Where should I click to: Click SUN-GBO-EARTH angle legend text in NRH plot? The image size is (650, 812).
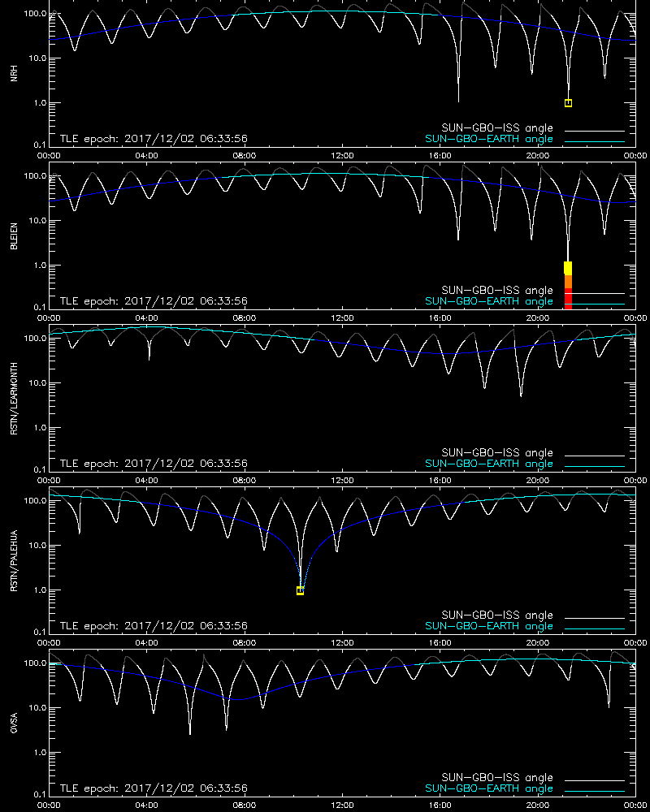pos(489,139)
